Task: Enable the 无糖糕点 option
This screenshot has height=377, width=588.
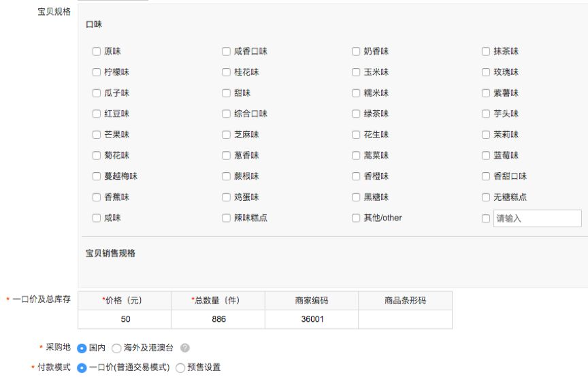Action: click(486, 197)
